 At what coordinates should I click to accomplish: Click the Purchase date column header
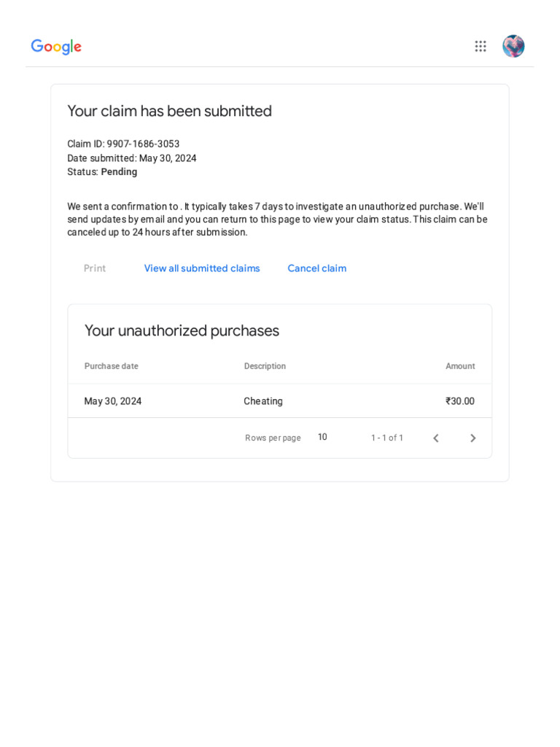[112, 366]
